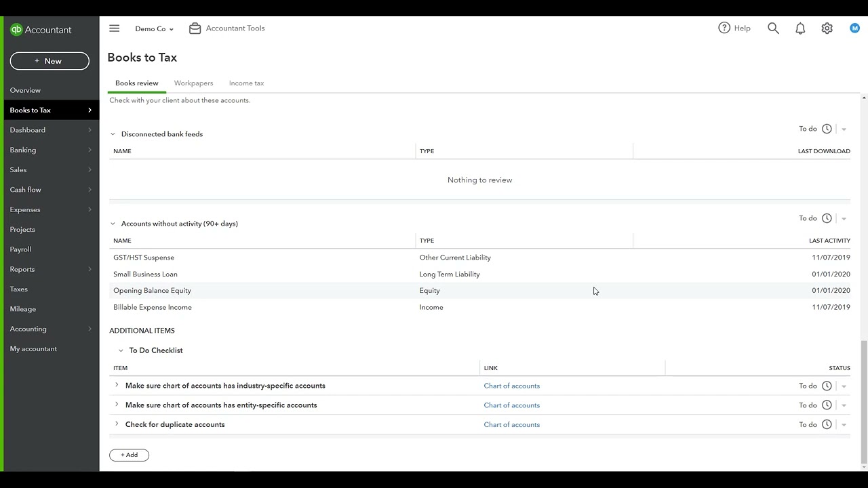Open Chart of accounts link for entity-specific row
The height and width of the screenshot is (488, 868).
(511, 405)
